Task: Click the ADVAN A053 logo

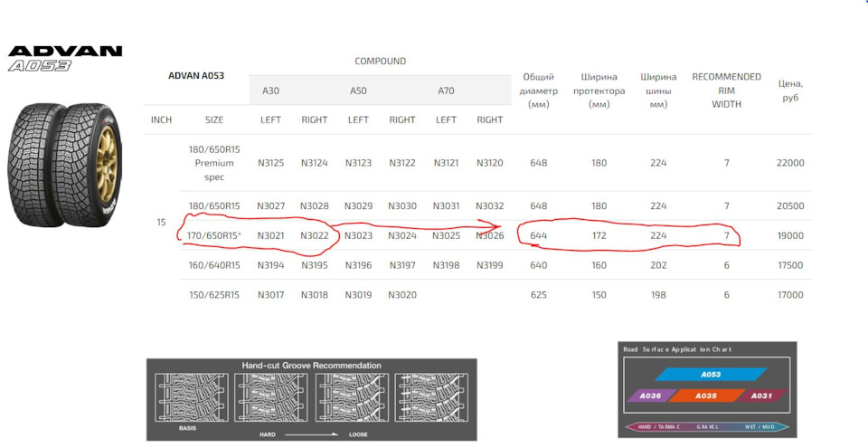Action: 65,59
